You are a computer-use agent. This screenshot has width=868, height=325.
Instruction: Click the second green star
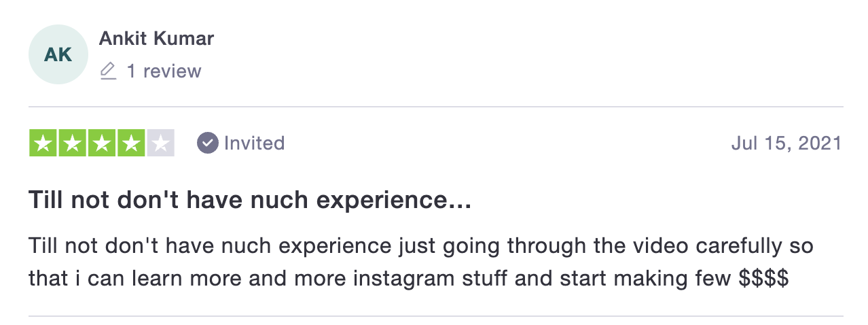(x=72, y=143)
